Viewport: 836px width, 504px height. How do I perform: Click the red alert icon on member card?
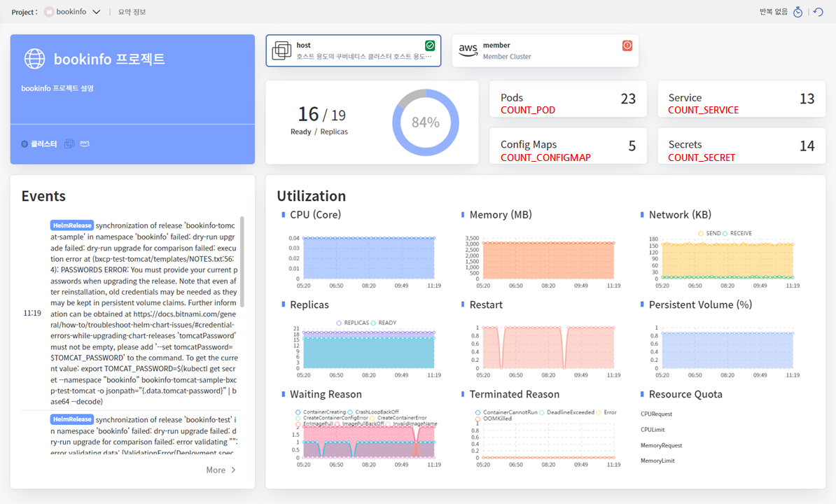click(627, 45)
